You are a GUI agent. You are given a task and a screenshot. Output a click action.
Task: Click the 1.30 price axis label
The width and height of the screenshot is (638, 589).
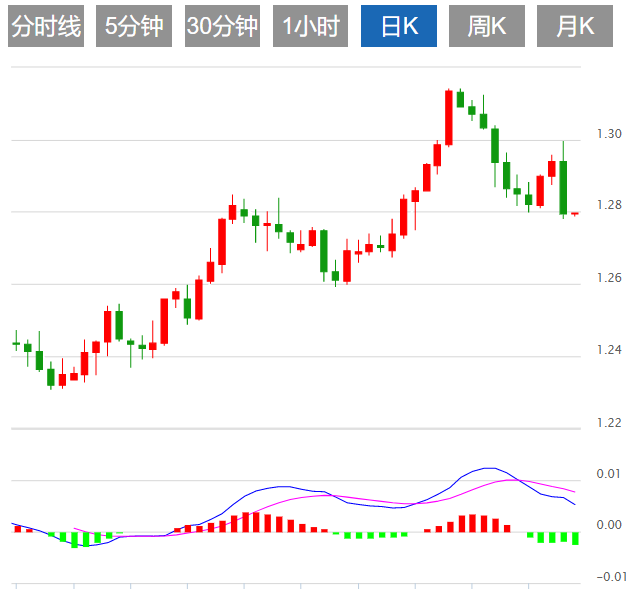609,134
